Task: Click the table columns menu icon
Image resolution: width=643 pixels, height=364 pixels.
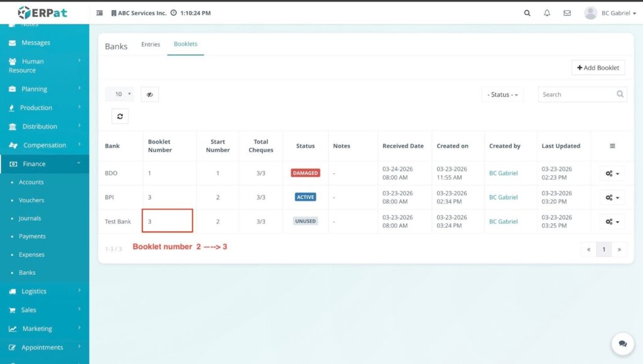Action: coord(612,146)
